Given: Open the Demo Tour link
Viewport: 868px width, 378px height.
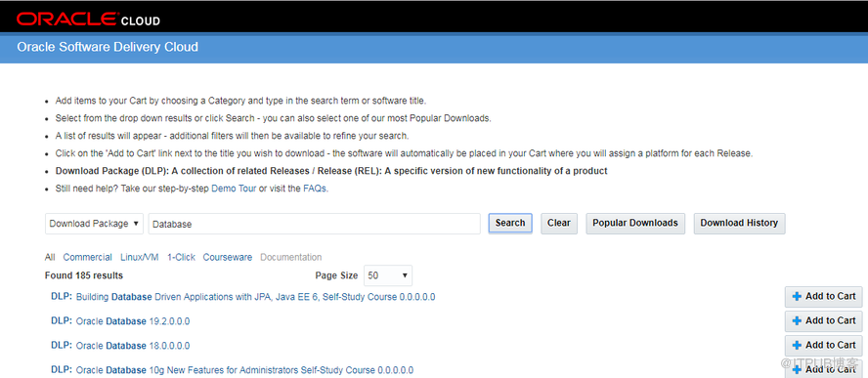Looking at the screenshot, I should point(234,189).
